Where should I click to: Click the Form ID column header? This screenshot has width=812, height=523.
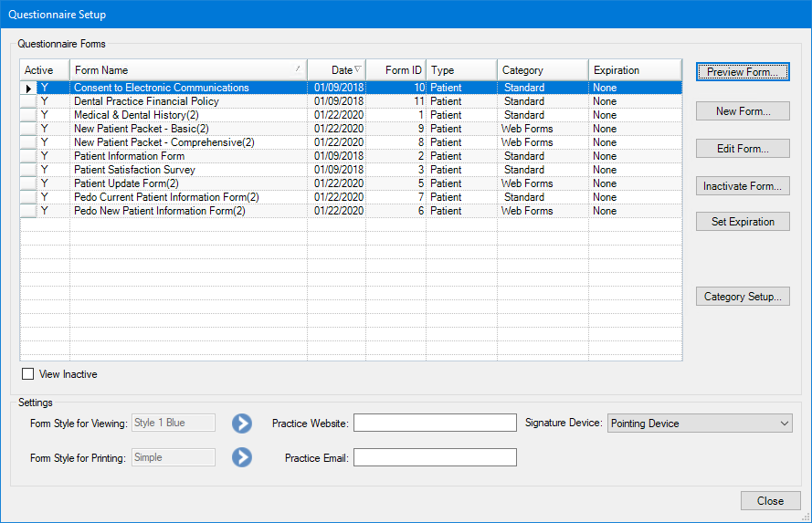pyautogui.click(x=395, y=70)
